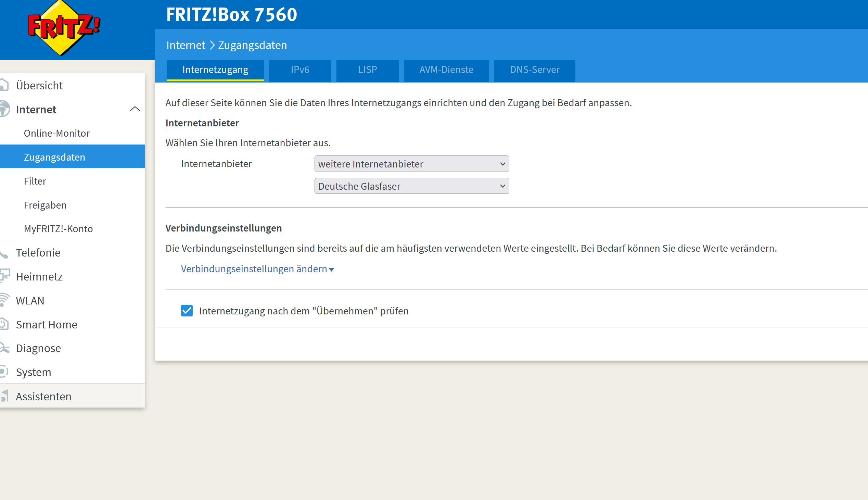Viewport: 868px width, 500px height.
Task: Click the Assistenten wizard icon
Action: pos(4,396)
